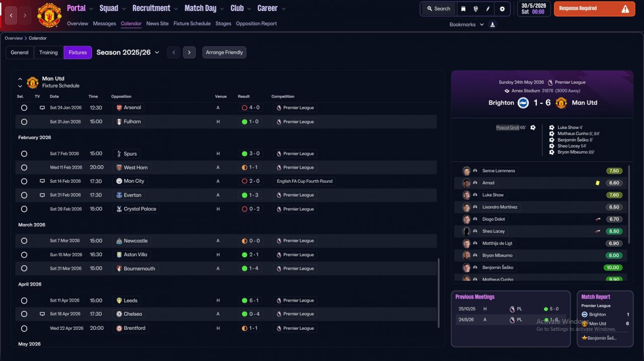644x361 pixels.
Task: Open the Opposition Report submenu item
Action: click(256, 24)
